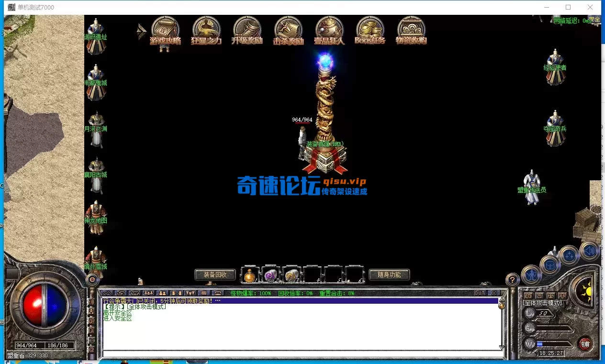Select the gold potion in quick slot 1
605x364 pixels.
tap(251, 275)
